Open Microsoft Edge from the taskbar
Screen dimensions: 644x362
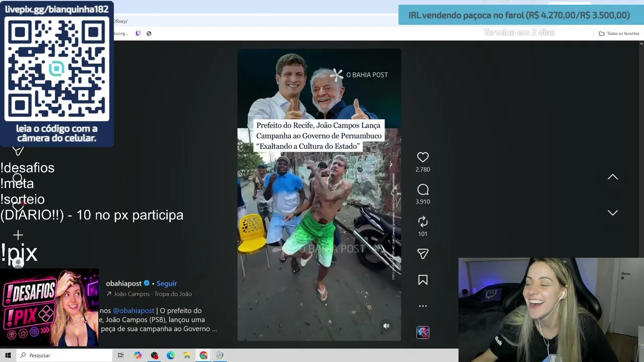(171, 355)
